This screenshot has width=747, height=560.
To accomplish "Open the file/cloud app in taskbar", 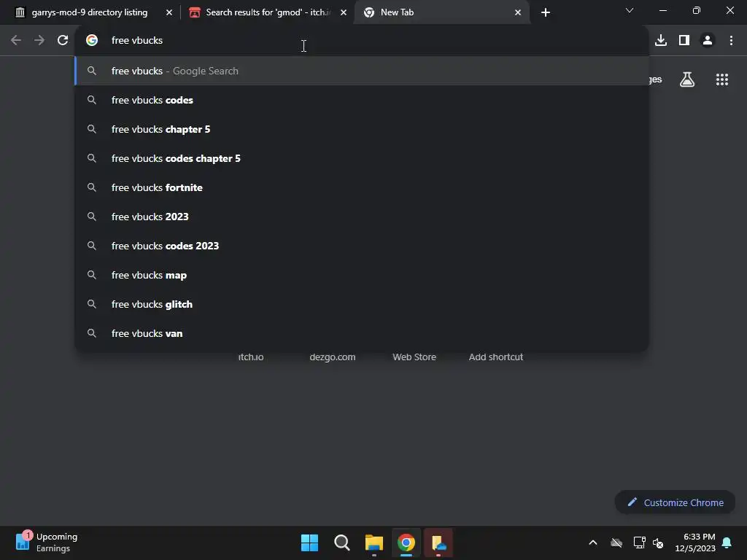I will pos(438,542).
